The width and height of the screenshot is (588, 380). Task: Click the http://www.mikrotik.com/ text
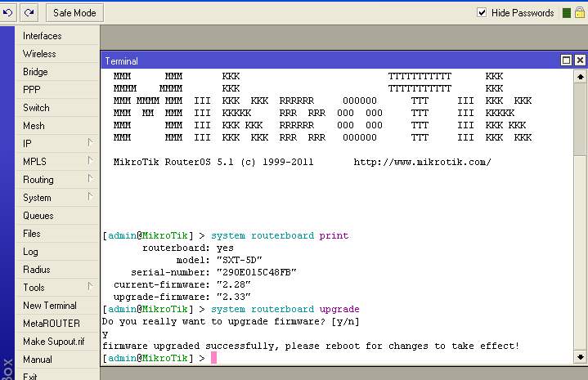point(422,163)
